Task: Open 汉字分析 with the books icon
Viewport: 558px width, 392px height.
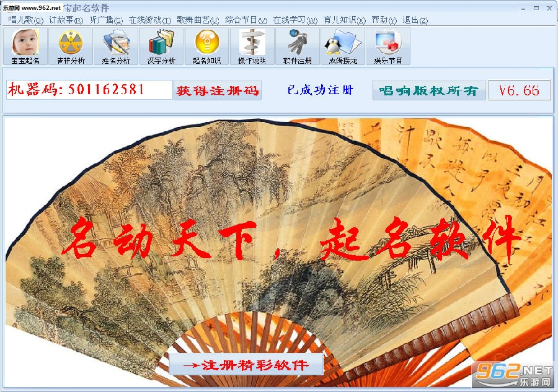Action: tap(161, 46)
